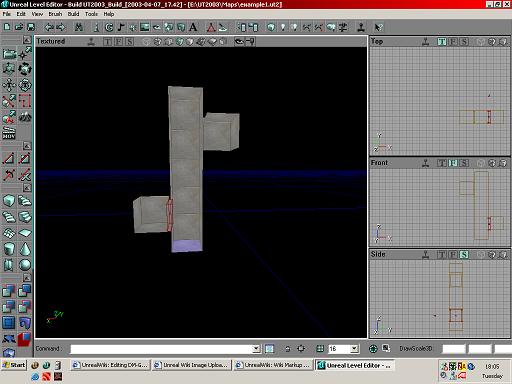Open the Tools menu
The width and height of the screenshot is (512, 384).
pyautogui.click(x=91, y=14)
